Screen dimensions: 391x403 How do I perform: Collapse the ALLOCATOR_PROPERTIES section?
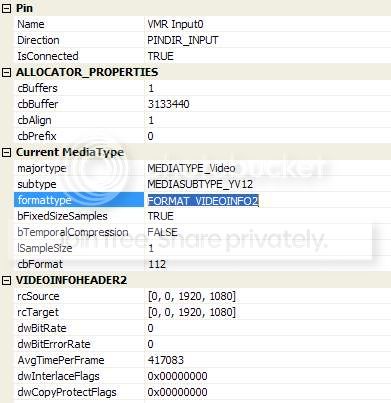click(x=6, y=73)
